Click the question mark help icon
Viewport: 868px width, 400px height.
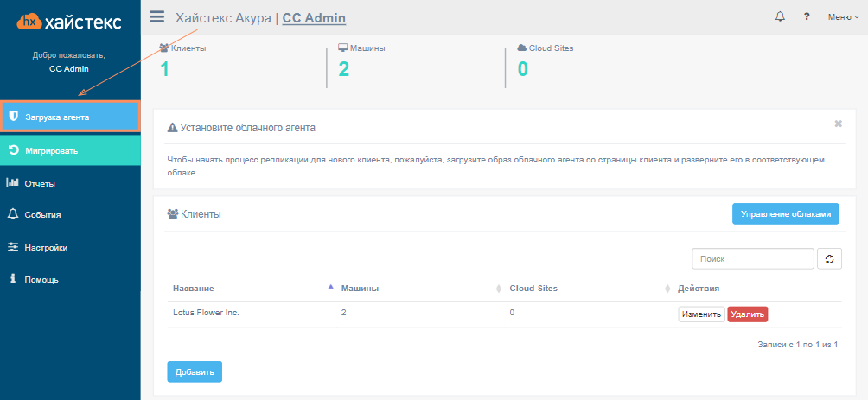[806, 16]
